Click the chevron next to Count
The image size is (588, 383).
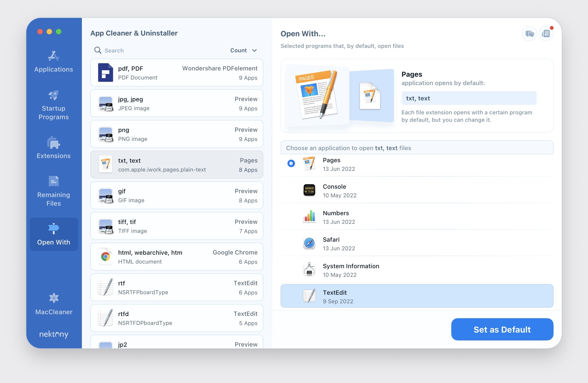click(x=254, y=50)
